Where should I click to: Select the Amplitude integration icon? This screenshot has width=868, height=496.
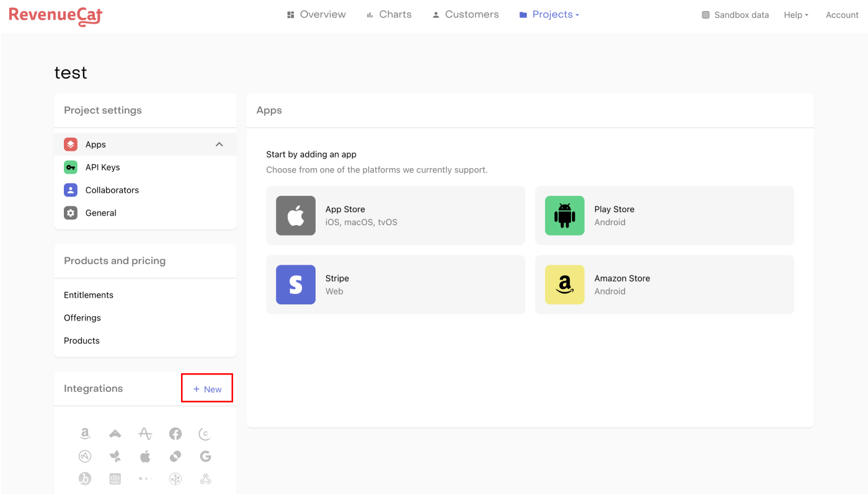(145, 434)
